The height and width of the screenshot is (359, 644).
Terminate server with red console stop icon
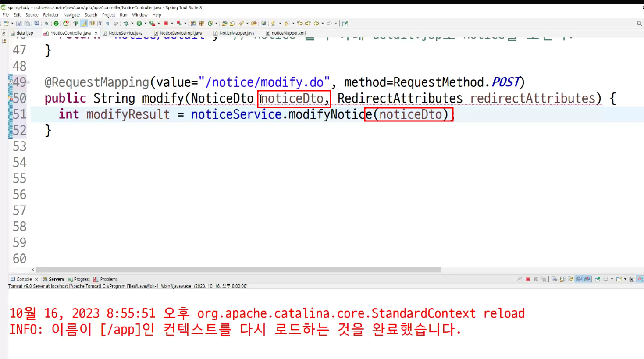527,279
